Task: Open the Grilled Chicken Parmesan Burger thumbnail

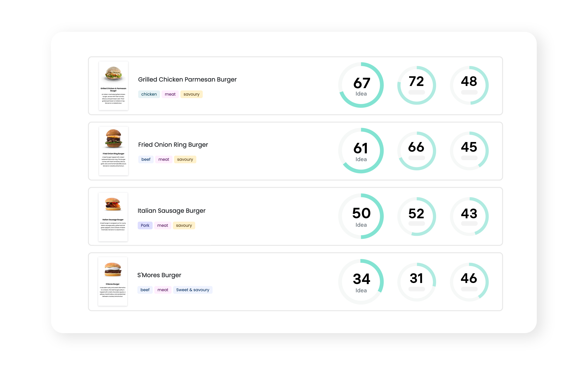Action: 113,85
